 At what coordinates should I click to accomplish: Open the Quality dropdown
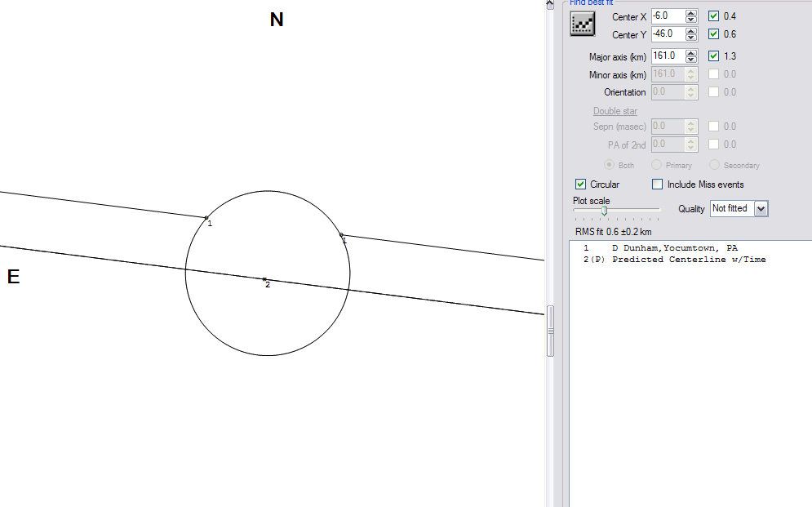[761, 209]
